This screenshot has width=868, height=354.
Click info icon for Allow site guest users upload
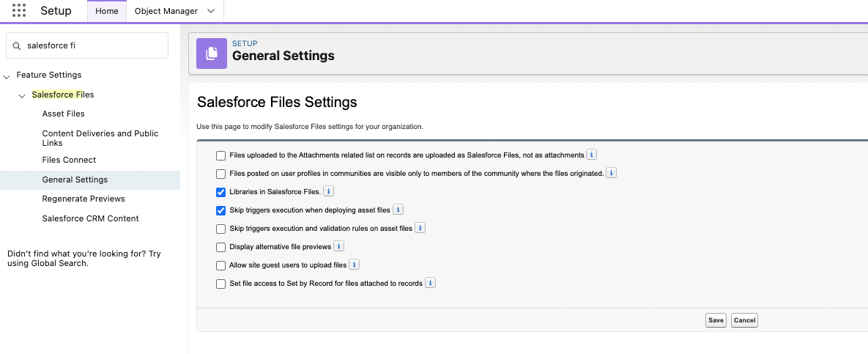click(354, 265)
